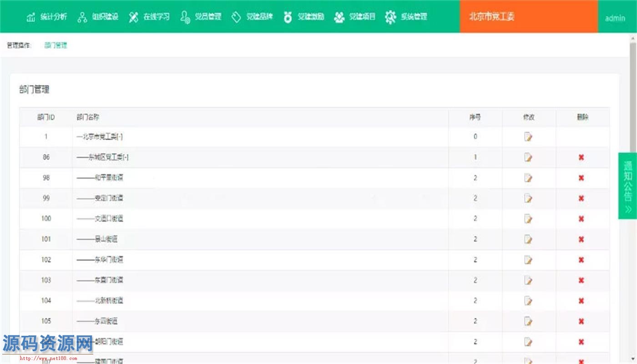Open the 党员管理 menu
This screenshot has height=364, width=637.
click(201, 17)
